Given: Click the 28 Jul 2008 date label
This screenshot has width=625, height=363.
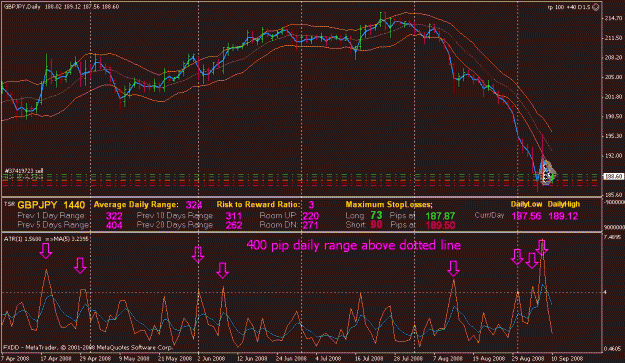Looking at the screenshot, I should pos(408,358).
